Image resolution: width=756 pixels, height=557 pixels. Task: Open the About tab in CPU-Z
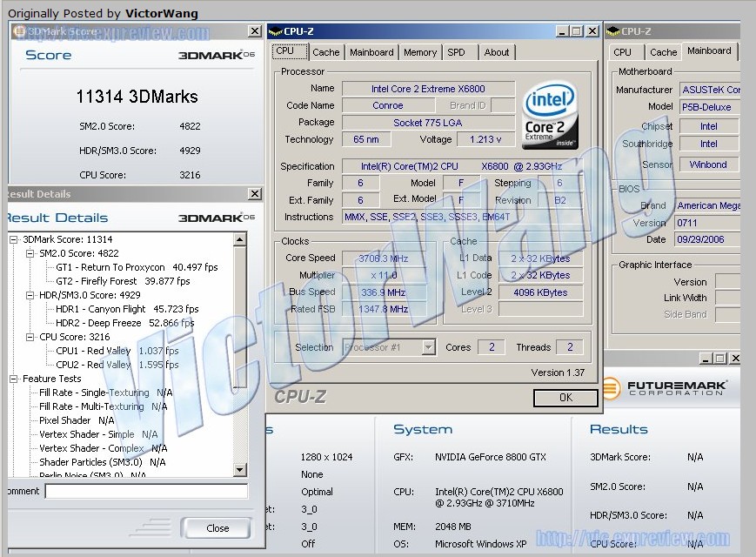coord(497,52)
